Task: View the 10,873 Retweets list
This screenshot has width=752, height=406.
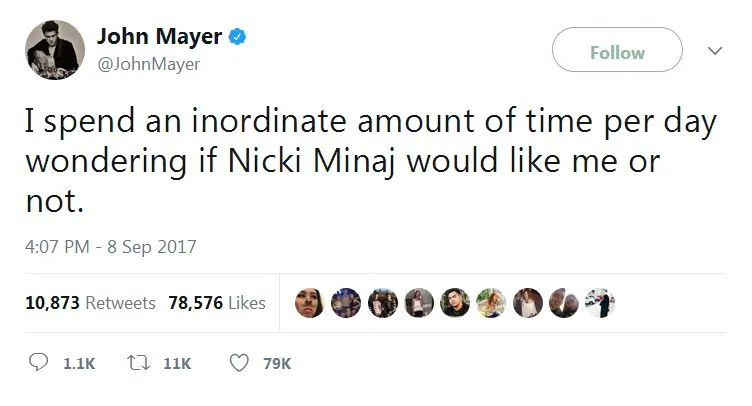Action: pyautogui.click(x=91, y=303)
